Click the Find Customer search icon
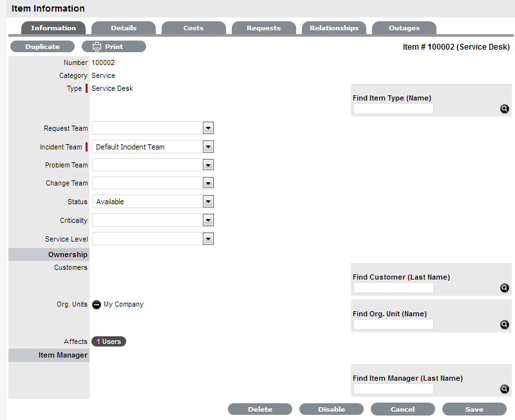The height and width of the screenshot is (420, 515). [505, 288]
